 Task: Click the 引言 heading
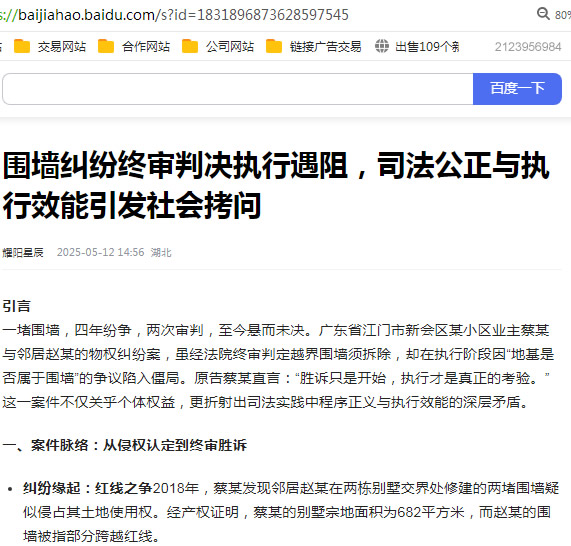(16, 306)
